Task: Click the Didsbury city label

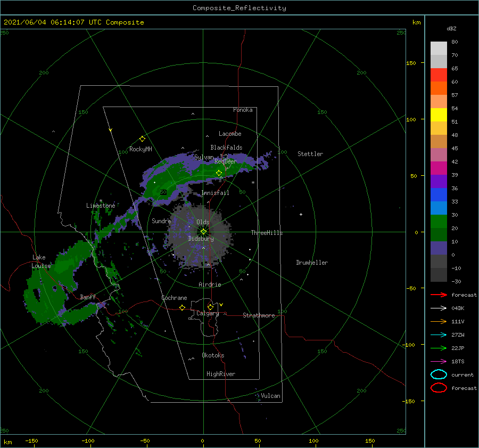Action: click(201, 239)
